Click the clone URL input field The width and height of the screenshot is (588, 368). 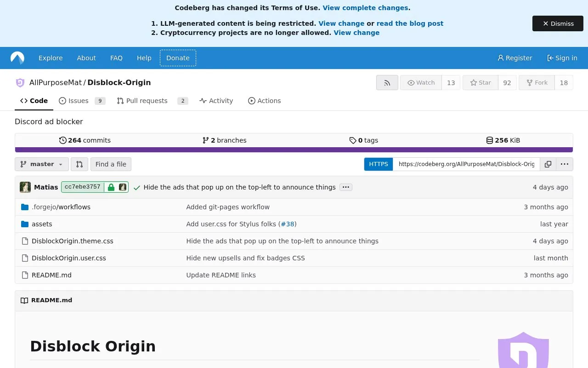click(466, 164)
